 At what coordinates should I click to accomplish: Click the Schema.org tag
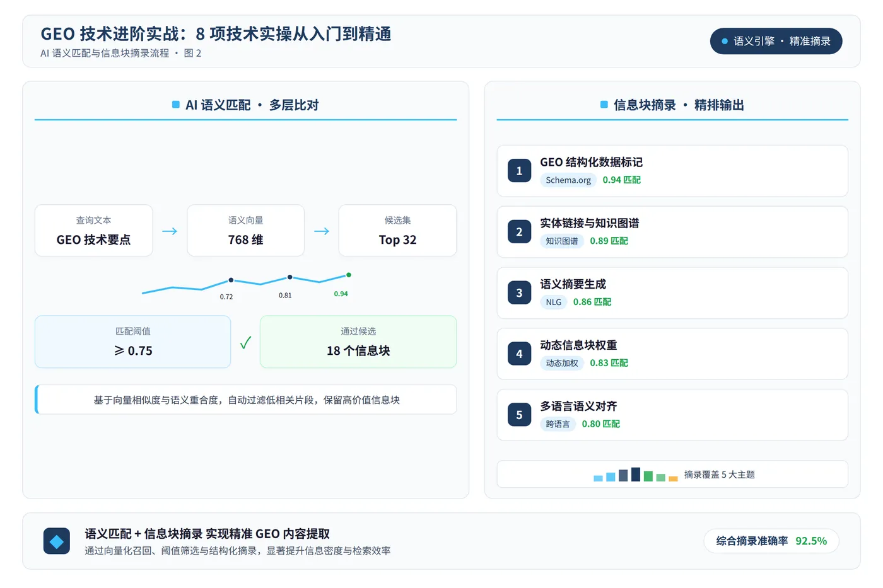tap(568, 180)
